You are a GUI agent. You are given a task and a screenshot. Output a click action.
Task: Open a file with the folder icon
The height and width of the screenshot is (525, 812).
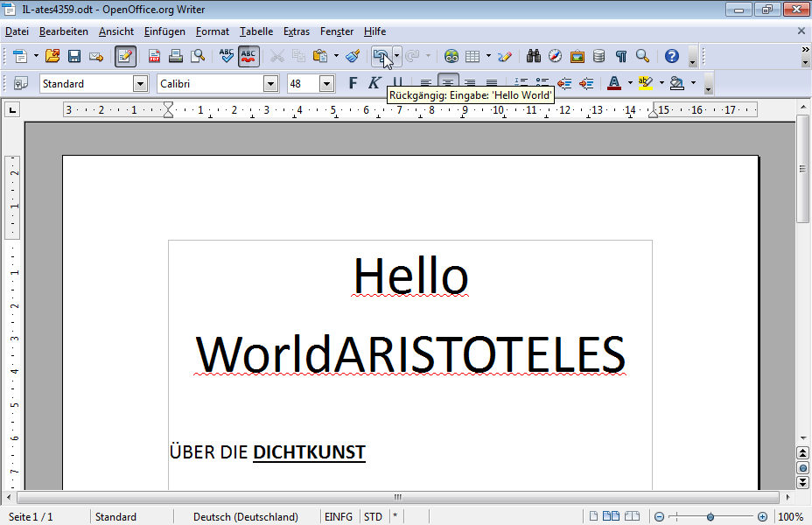52,56
